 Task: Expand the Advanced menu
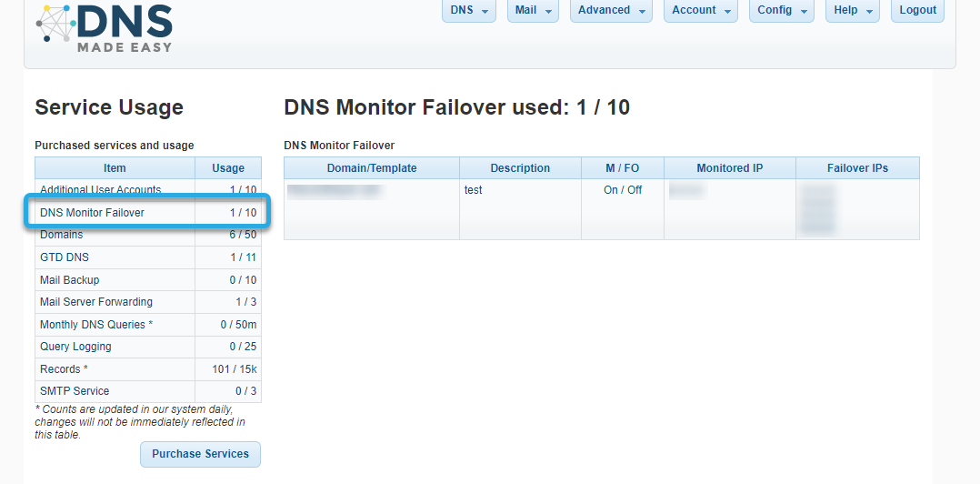[611, 11]
